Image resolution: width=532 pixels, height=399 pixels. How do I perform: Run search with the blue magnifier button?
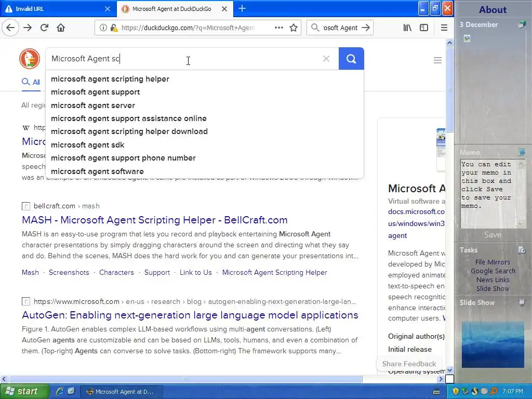(x=351, y=59)
